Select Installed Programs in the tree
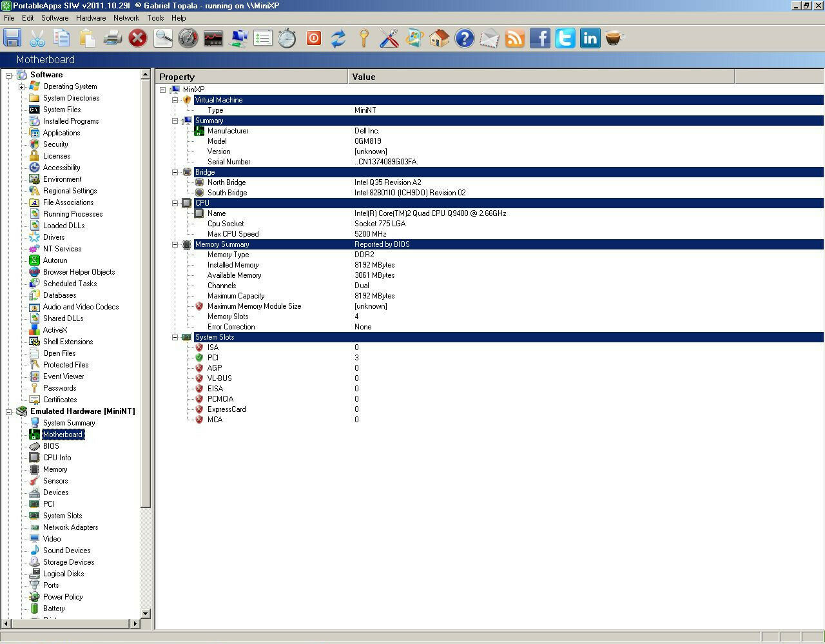The width and height of the screenshot is (825, 644). click(x=71, y=121)
